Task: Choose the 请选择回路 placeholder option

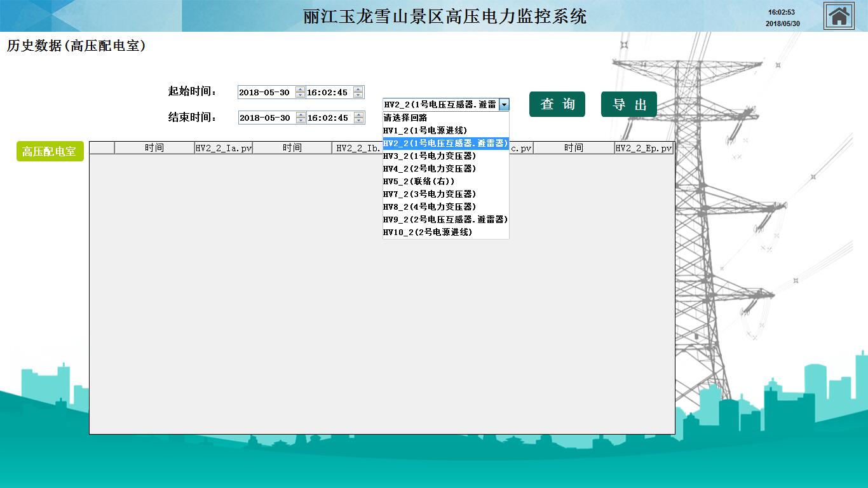Action: point(405,118)
